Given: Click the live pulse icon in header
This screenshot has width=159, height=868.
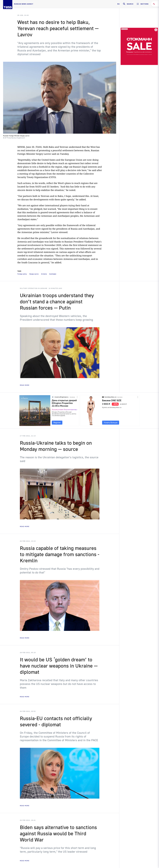Looking at the screenshot, I should click(x=154, y=4).
